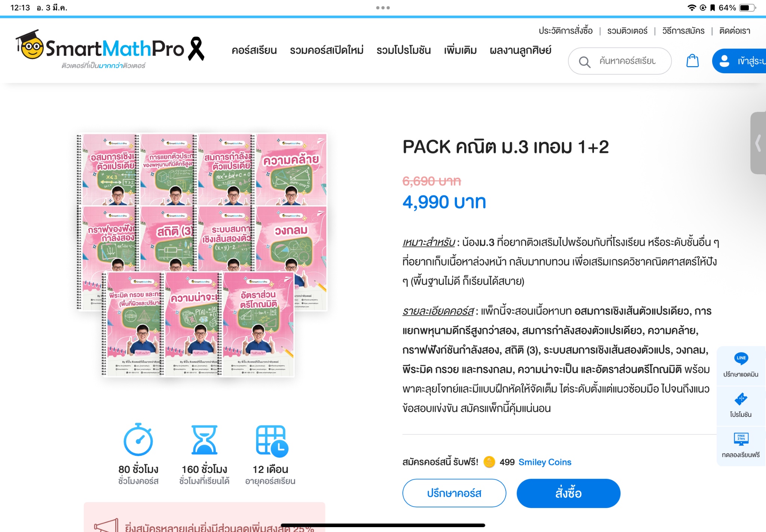Click the Smiley Coins coin icon
766x532 pixels.
[x=489, y=462]
